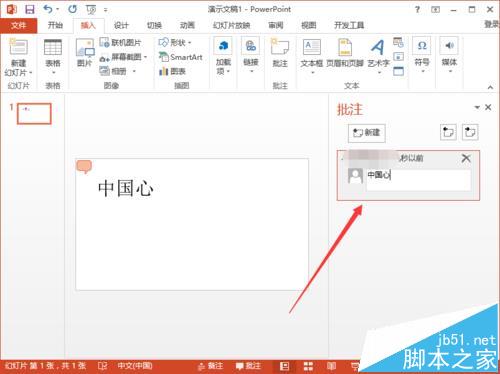Switch to the 开始 tab
Image resolution: width=500 pixels, height=374 pixels.
(55, 25)
